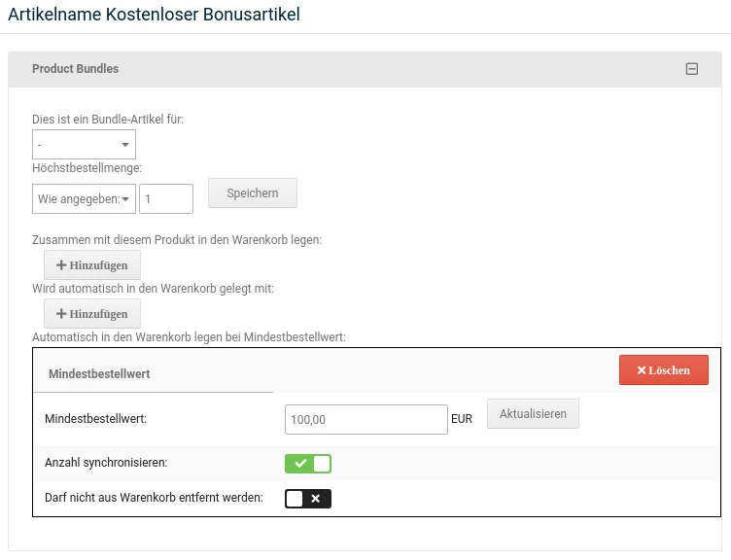Image resolution: width=731 pixels, height=560 pixels.
Task: Click plus icon of first Hinzufügen
Action: click(x=61, y=264)
